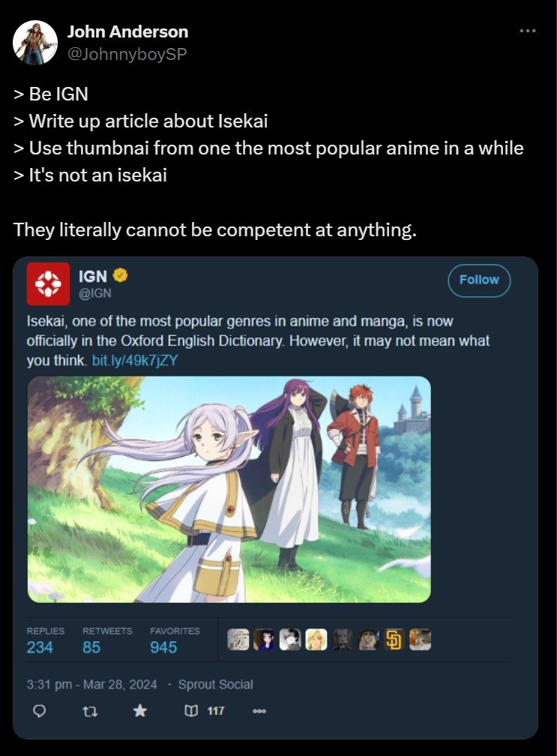557x756 pixels.
Task: Open John Anderson's profile avatar
Action: tap(34, 43)
